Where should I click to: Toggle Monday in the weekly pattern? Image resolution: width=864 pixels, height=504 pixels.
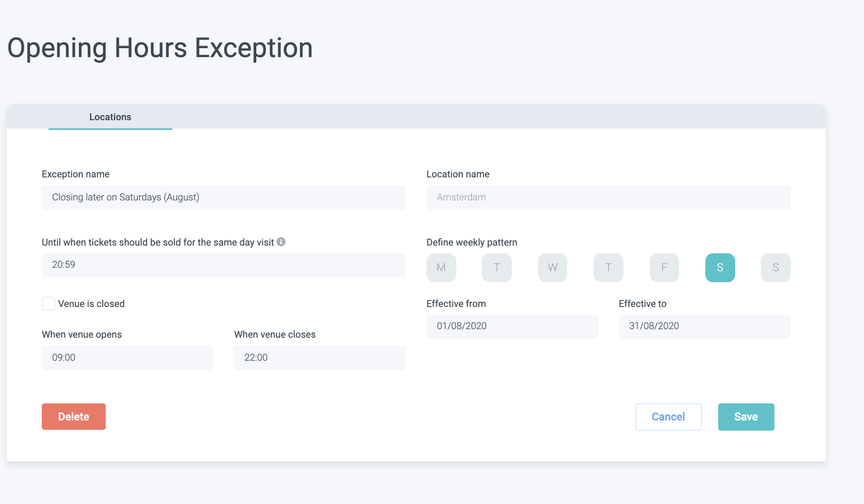[x=441, y=267]
